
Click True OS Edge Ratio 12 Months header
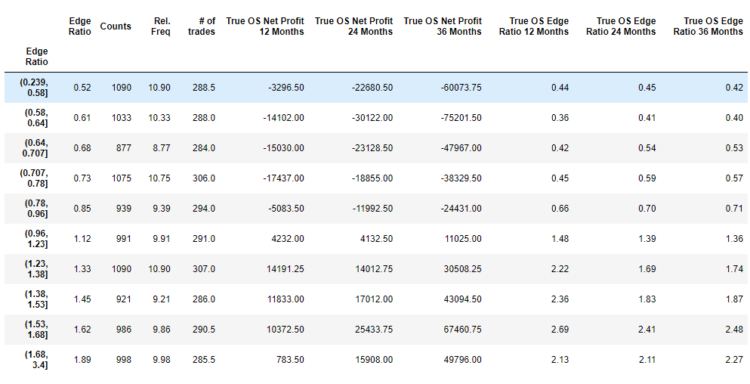pyautogui.click(x=534, y=26)
